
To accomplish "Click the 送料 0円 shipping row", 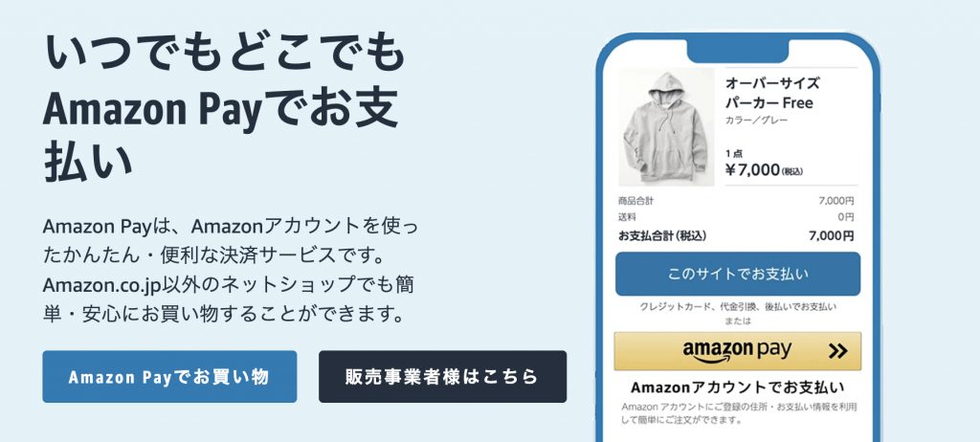I will (x=736, y=217).
